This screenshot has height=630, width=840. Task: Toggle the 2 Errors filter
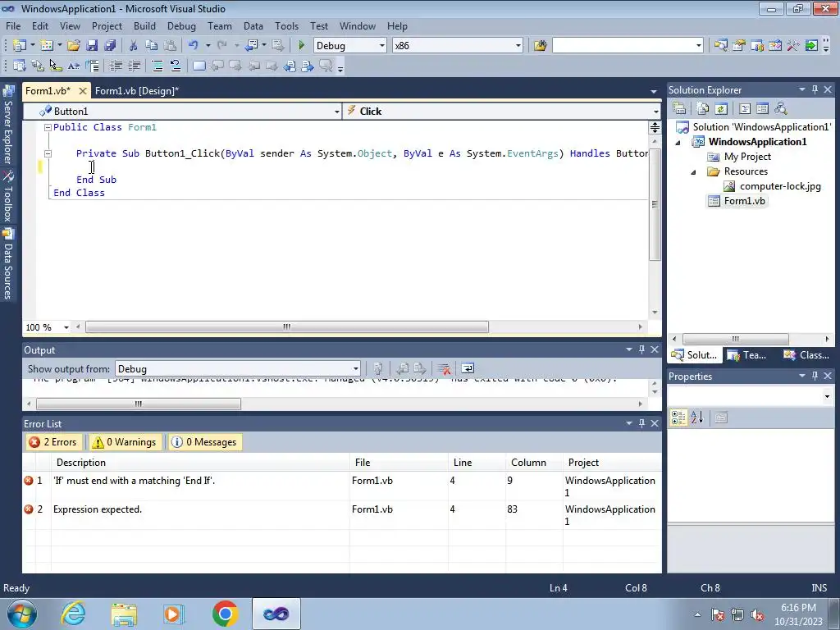pyautogui.click(x=53, y=442)
